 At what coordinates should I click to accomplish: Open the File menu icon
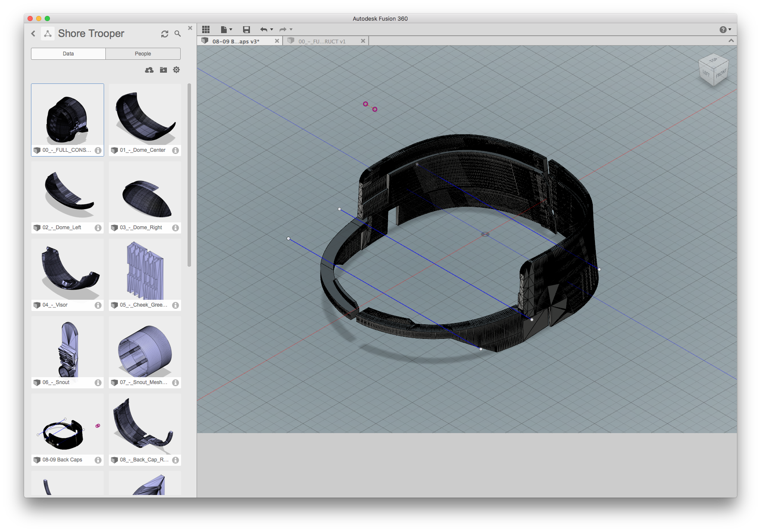click(x=224, y=29)
